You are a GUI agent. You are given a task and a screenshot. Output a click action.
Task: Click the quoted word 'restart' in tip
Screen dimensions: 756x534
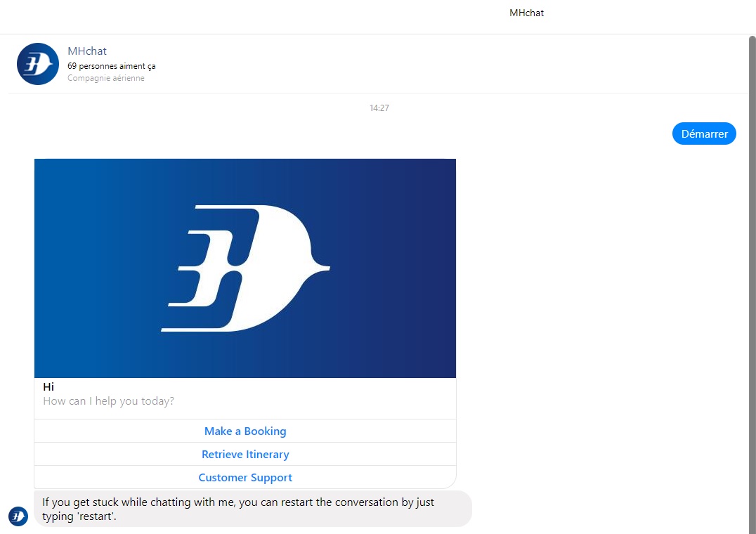tap(95, 516)
